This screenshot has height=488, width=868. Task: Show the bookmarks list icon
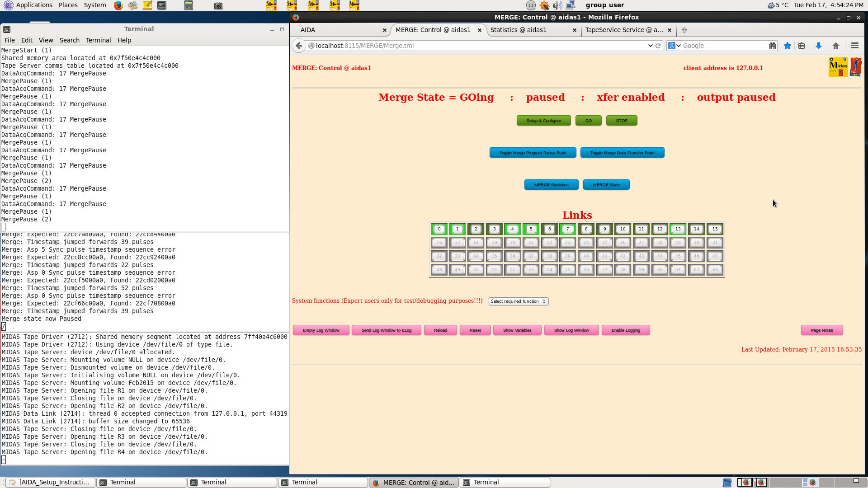802,46
